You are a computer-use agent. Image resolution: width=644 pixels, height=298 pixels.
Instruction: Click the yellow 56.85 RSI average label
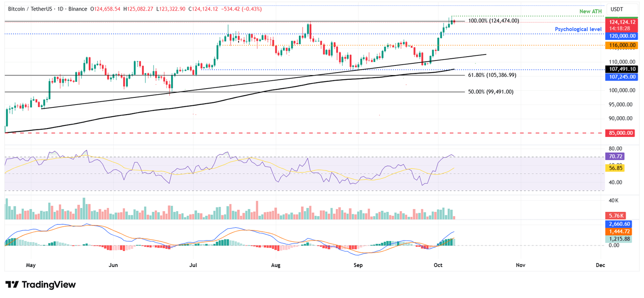point(615,168)
